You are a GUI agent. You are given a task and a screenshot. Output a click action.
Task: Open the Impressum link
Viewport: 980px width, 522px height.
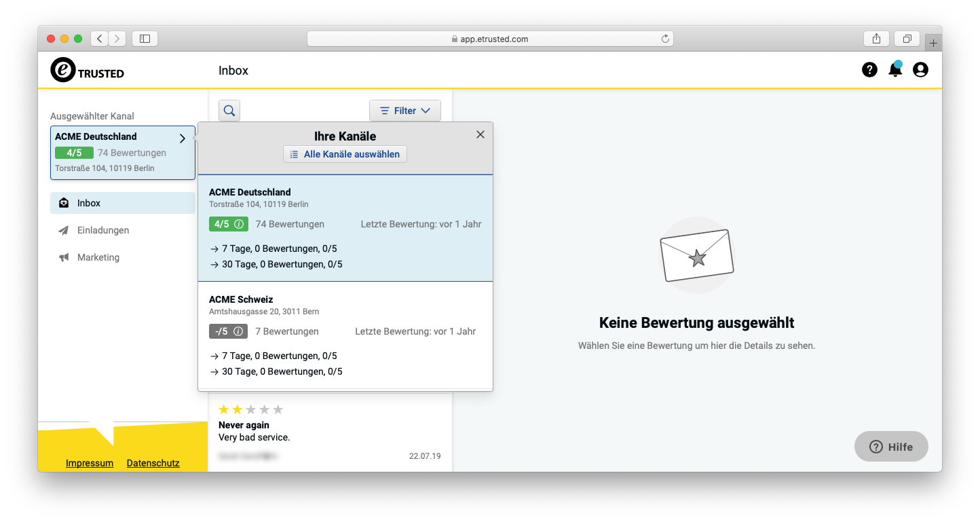click(90, 463)
